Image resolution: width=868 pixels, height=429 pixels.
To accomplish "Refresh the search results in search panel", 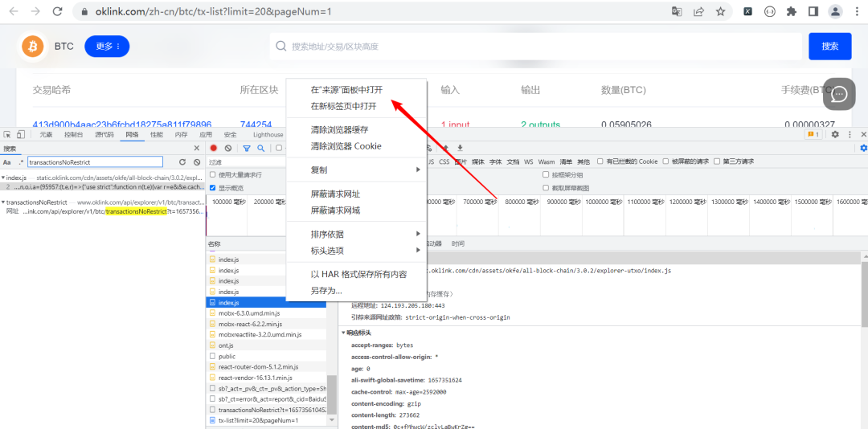I will pyautogui.click(x=182, y=162).
